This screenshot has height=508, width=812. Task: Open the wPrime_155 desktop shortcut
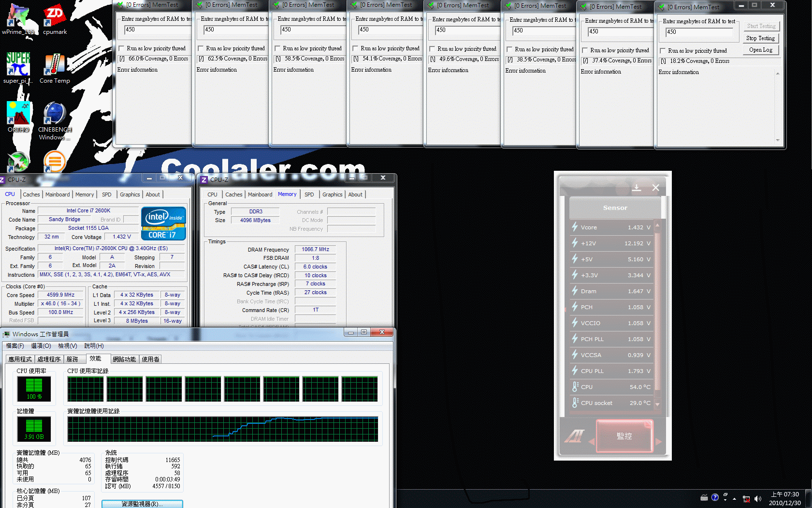click(x=18, y=18)
